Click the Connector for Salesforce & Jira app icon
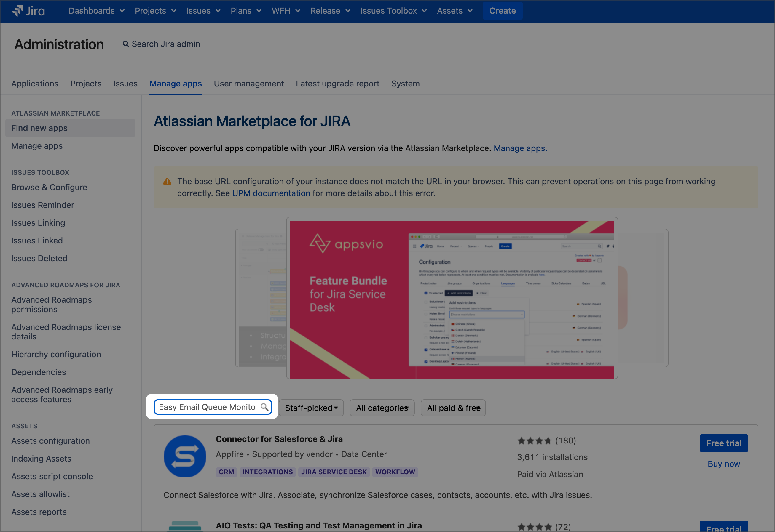Screen dimensions: 775x532 185,456
